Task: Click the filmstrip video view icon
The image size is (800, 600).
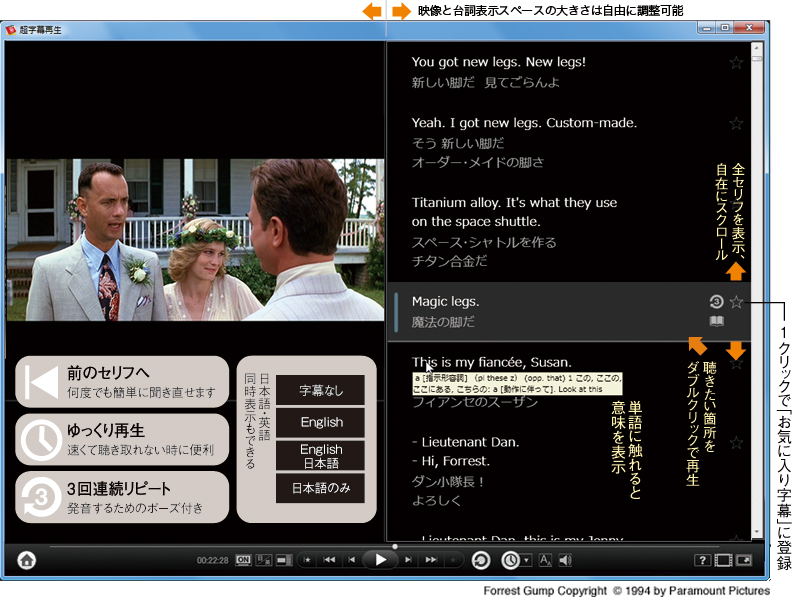Action: [x=723, y=560]
